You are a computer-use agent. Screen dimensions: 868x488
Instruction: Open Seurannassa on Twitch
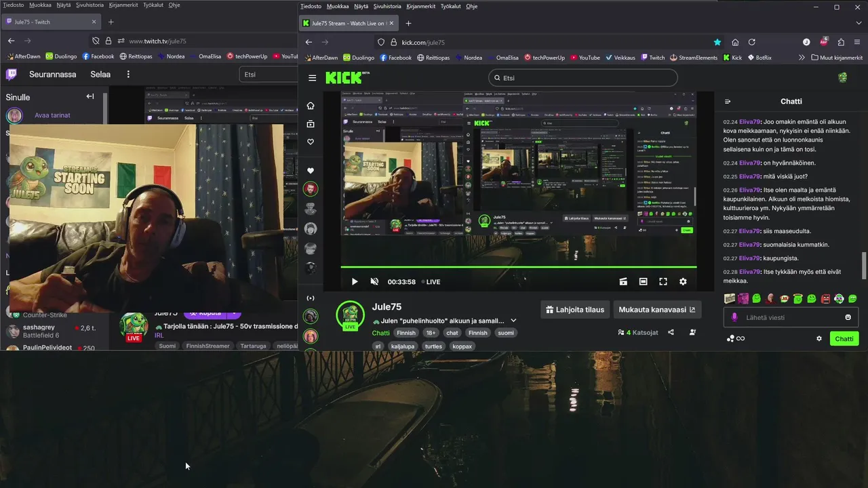coord(52,74)
